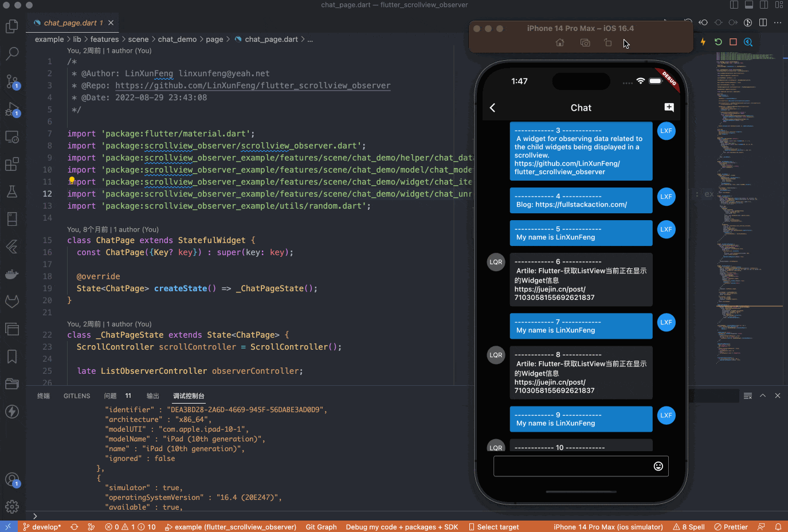This screenshot has width=788, height=532.
Task: Choose 'Select target' in status bar
Action: 494,527
